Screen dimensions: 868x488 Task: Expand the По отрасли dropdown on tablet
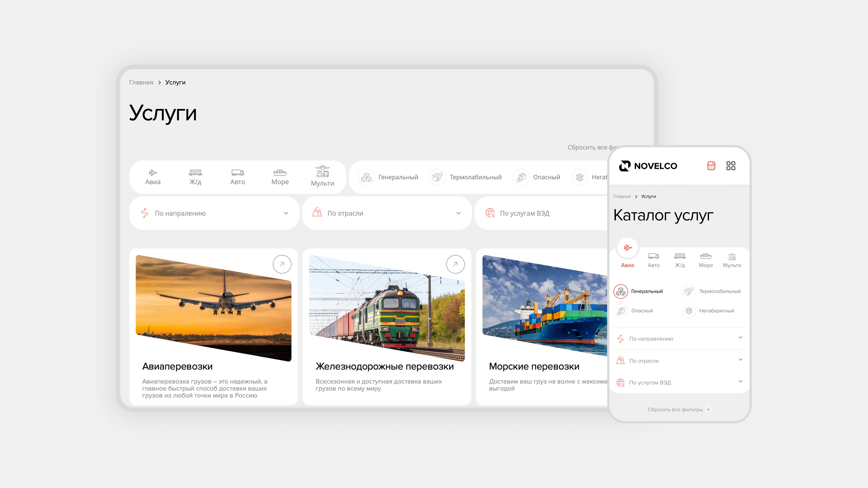pos(387,213)
